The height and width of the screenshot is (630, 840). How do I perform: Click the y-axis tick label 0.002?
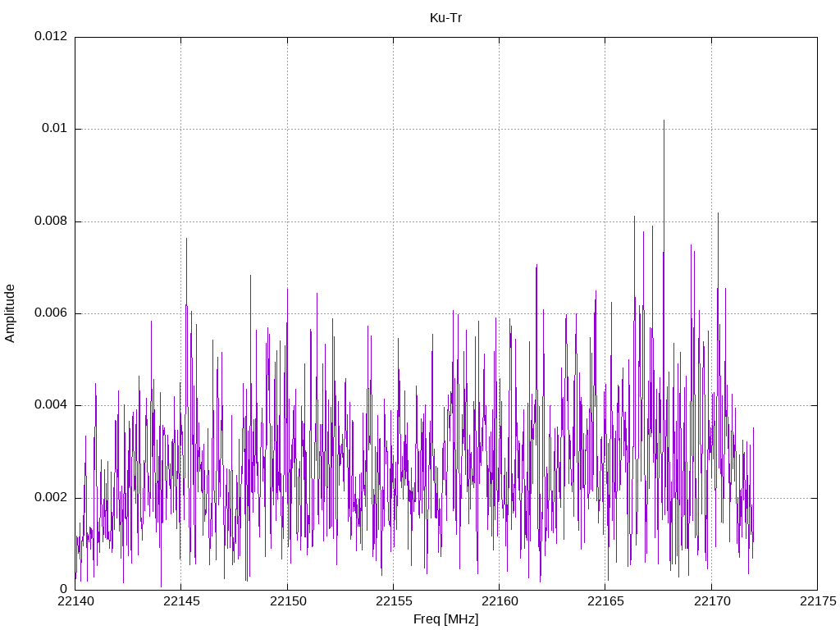(51, 497)
